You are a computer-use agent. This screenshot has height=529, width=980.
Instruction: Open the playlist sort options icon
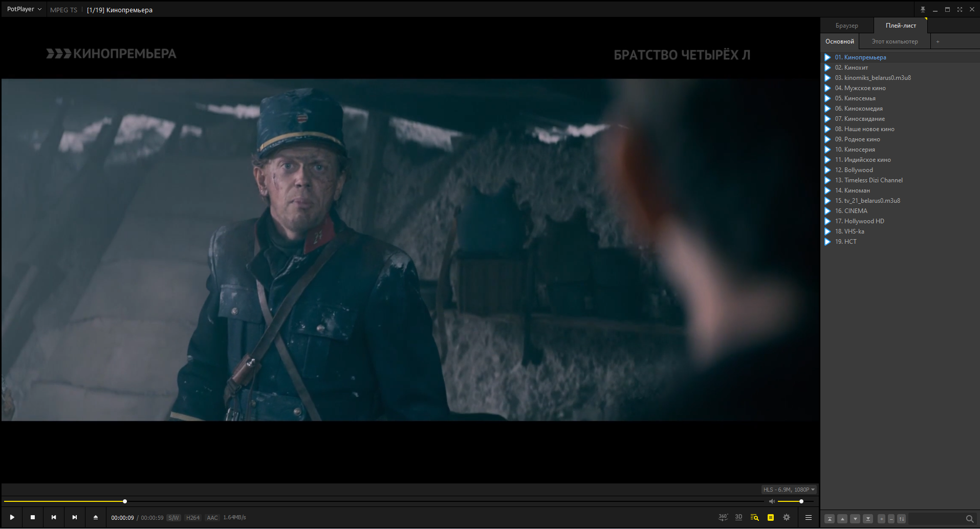click(x=901, y=519)
